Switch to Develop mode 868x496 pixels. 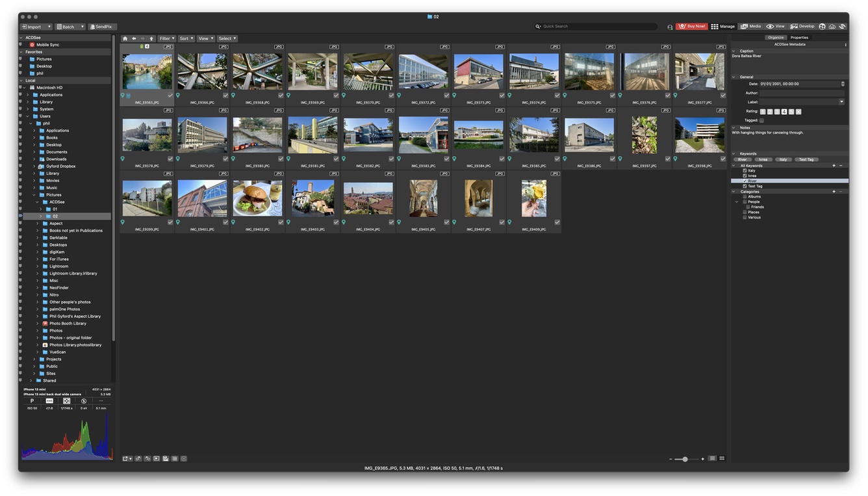tap(802, 27)
